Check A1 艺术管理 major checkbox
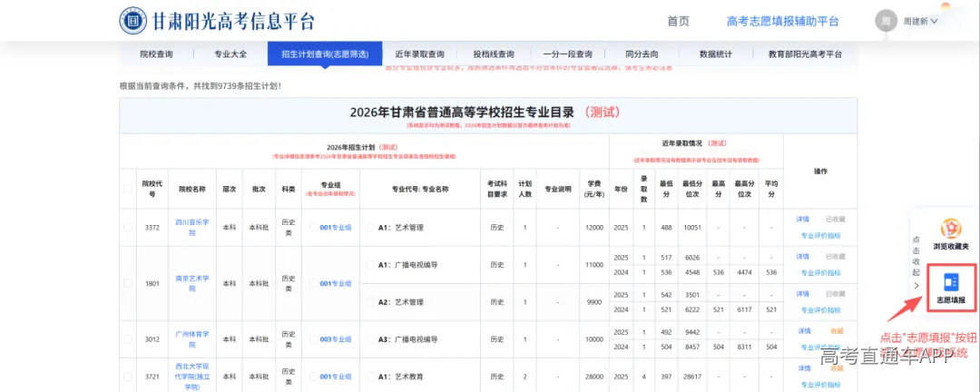The image size is (980, 392). (x=370, y=228)
